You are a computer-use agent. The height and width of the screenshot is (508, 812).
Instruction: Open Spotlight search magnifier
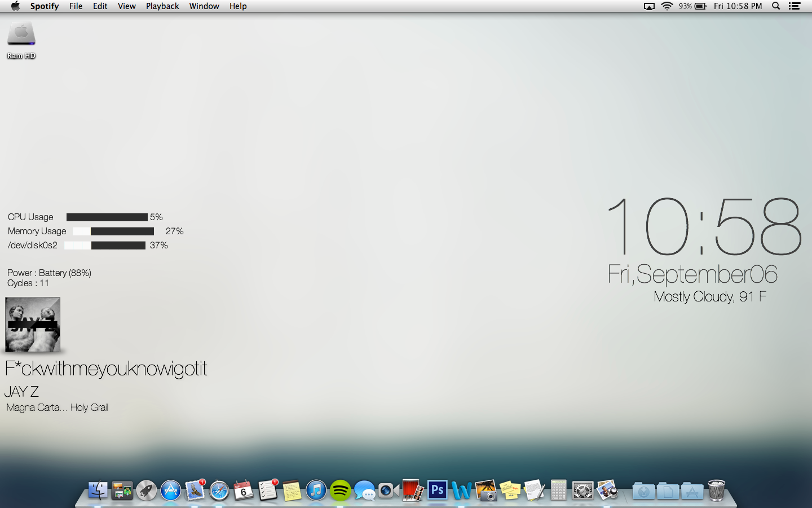(x=776, y=6)
